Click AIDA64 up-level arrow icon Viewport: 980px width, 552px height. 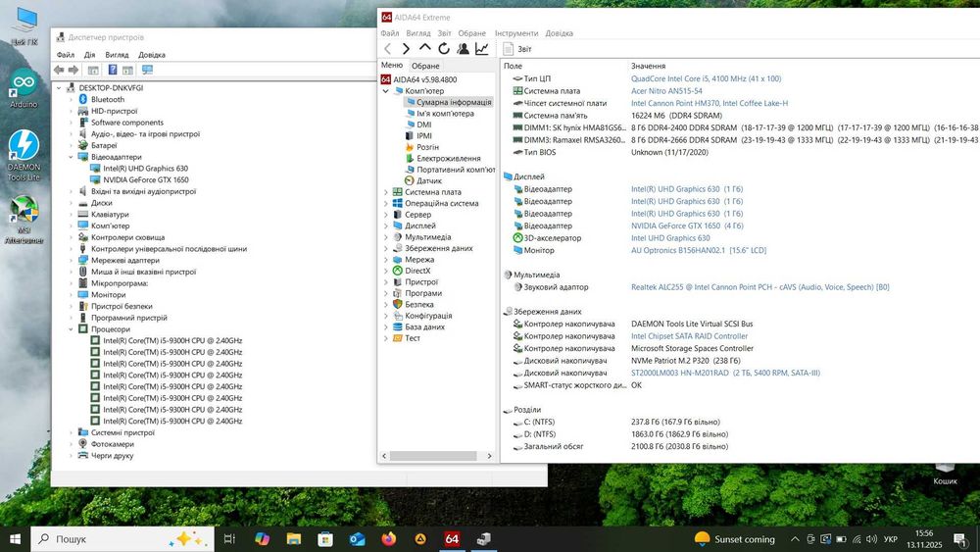tap(425, 47)
